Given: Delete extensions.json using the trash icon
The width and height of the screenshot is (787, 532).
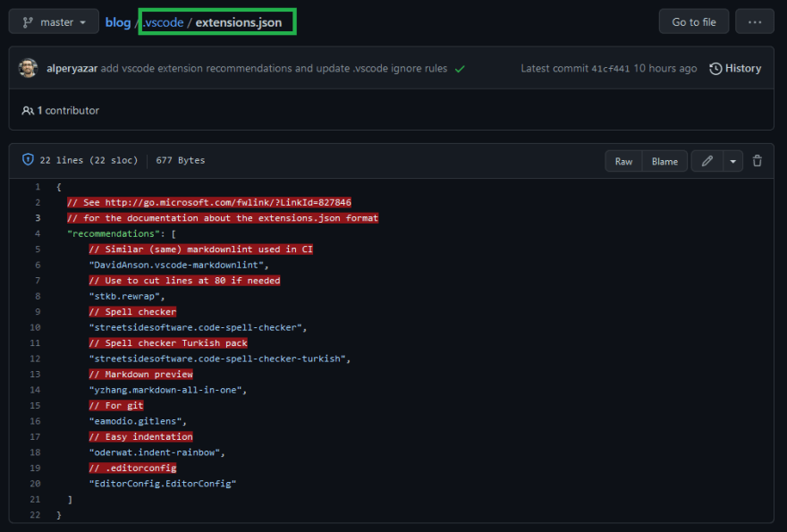Looking at the screenshot, I should point(757,161).
